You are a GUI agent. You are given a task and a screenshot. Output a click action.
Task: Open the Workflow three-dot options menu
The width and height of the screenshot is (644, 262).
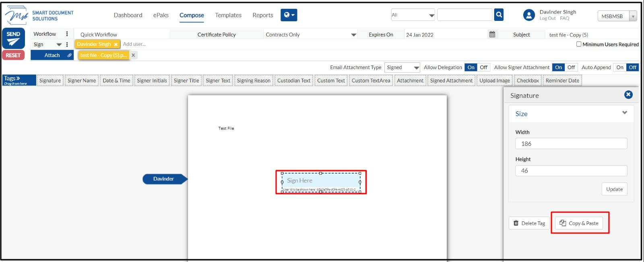click(x=67, y=34)
